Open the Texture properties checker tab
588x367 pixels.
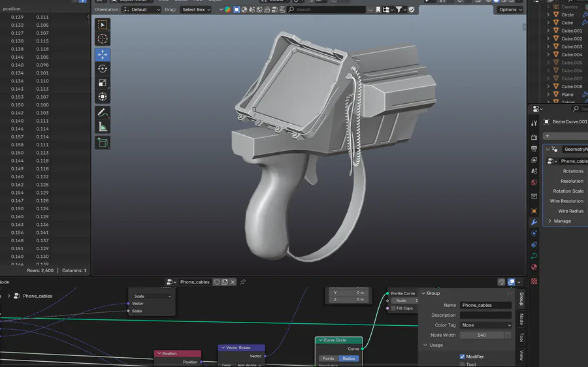[x=534, y=281]
